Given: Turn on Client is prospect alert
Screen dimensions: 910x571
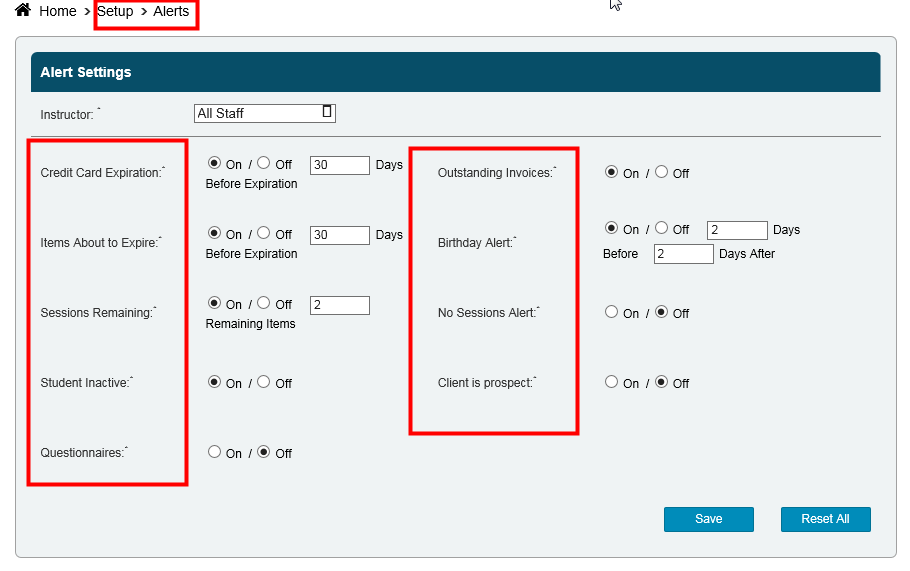Looking at the screenshot, I should (x=611, y=382).
